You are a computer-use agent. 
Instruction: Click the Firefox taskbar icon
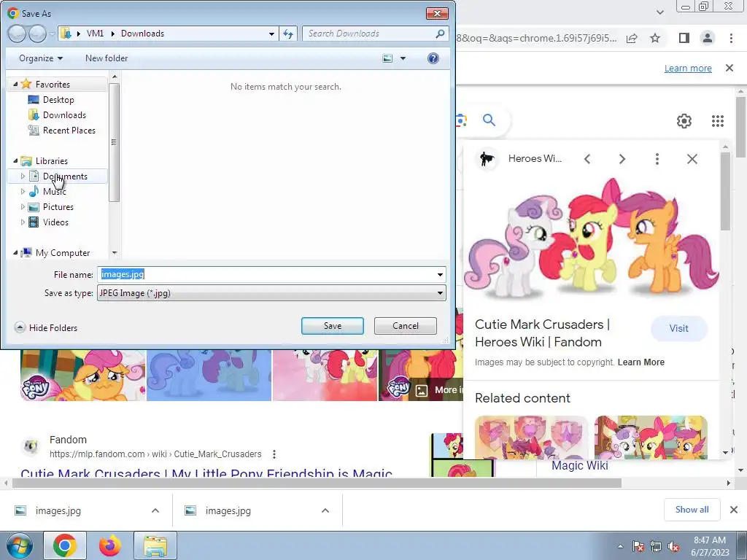coord(110,545)
